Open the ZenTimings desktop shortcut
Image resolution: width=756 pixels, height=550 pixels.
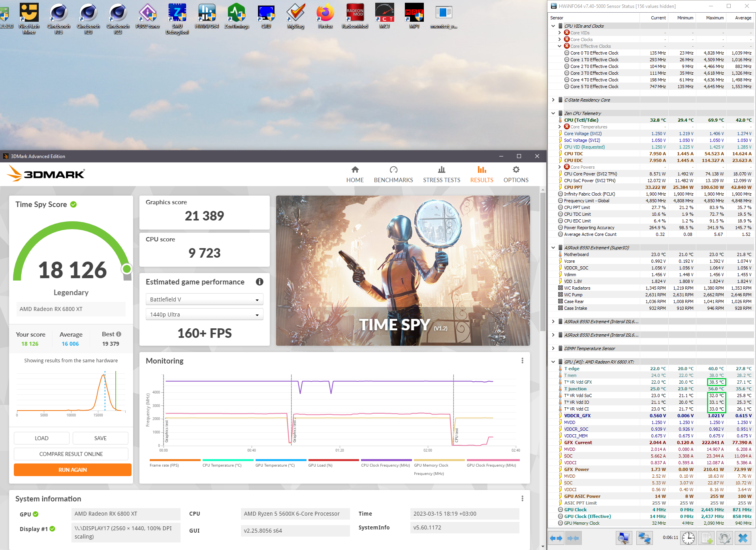coord(236,16)
